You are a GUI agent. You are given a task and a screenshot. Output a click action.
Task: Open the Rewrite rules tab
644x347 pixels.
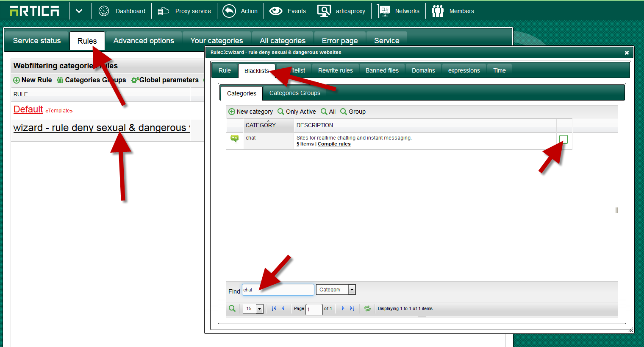click(336, 70)
